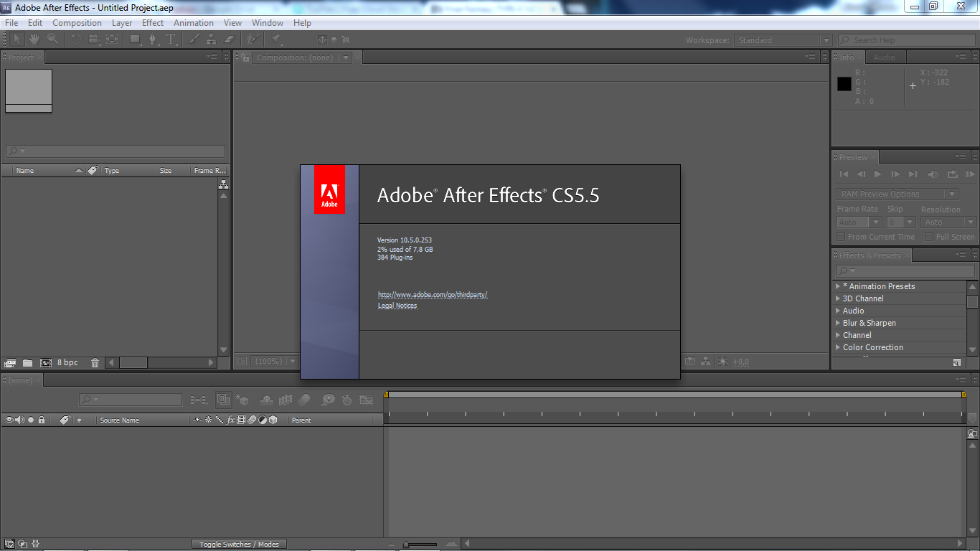The image size is (980, 551).
Task: Create a new composition from Project panel
Action: (x=46, y=363)
